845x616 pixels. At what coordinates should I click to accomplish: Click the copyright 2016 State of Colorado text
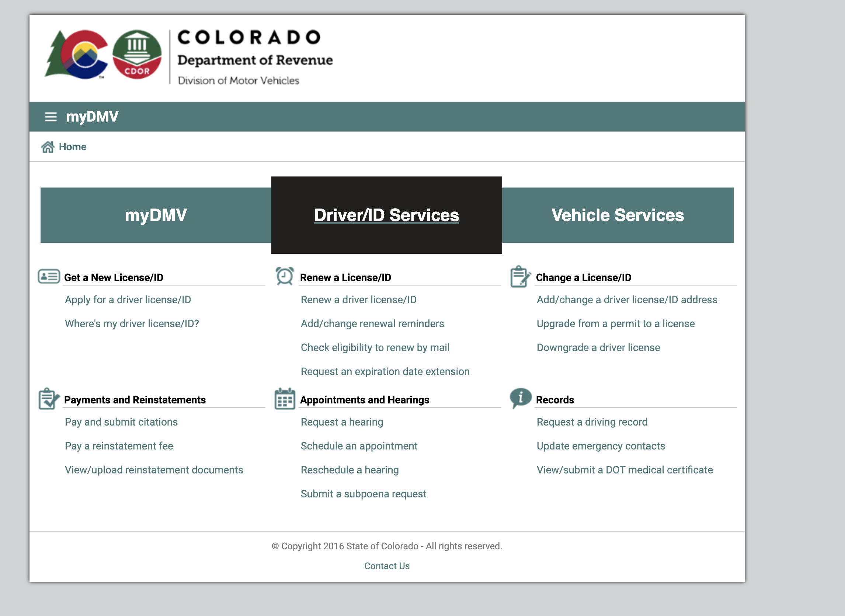point(387,546)
